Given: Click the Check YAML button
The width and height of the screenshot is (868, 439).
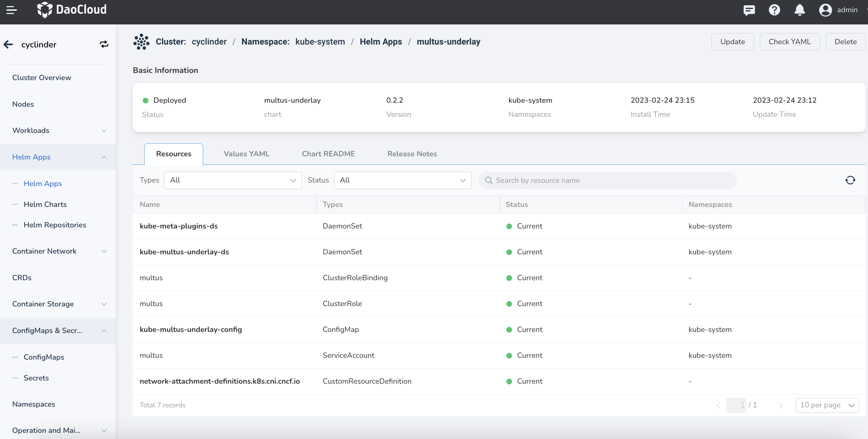Looking at the screenshot, I should (x=790, y=42).
